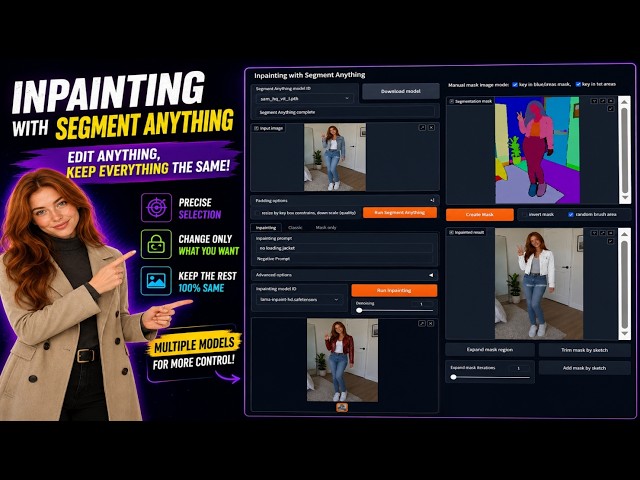Click the edit icon on bottom output image panel
Screen dimensions: 640x480
tap(422, 323)
